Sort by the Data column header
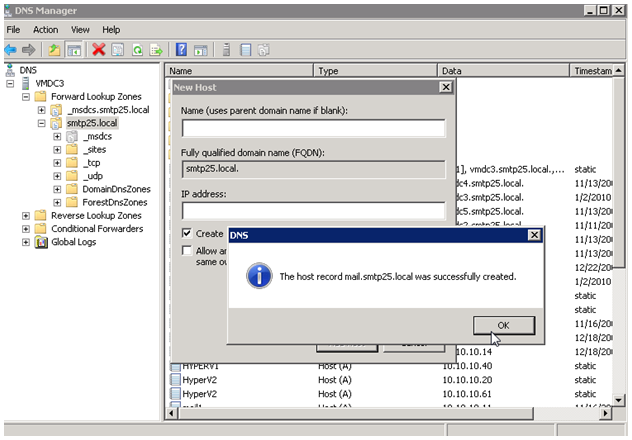Screen dimensions: 632x440 pyautogui.click(x=503, y=71)
